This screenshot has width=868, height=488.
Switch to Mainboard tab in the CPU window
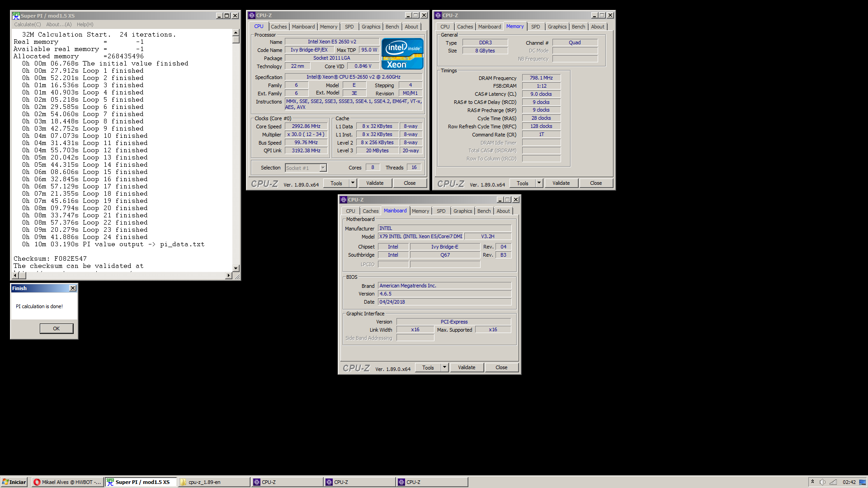tap(303, 27)
